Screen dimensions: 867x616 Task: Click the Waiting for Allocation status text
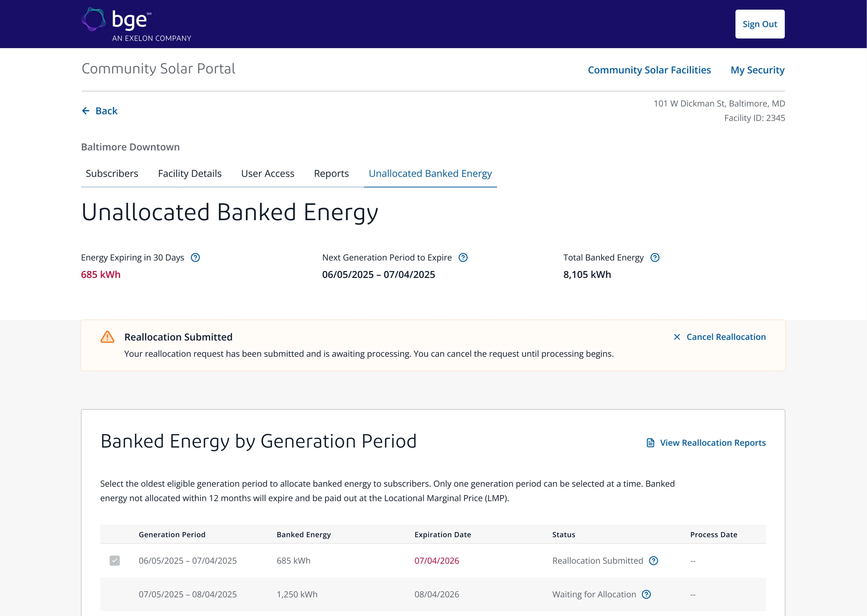tap(594, 594)
